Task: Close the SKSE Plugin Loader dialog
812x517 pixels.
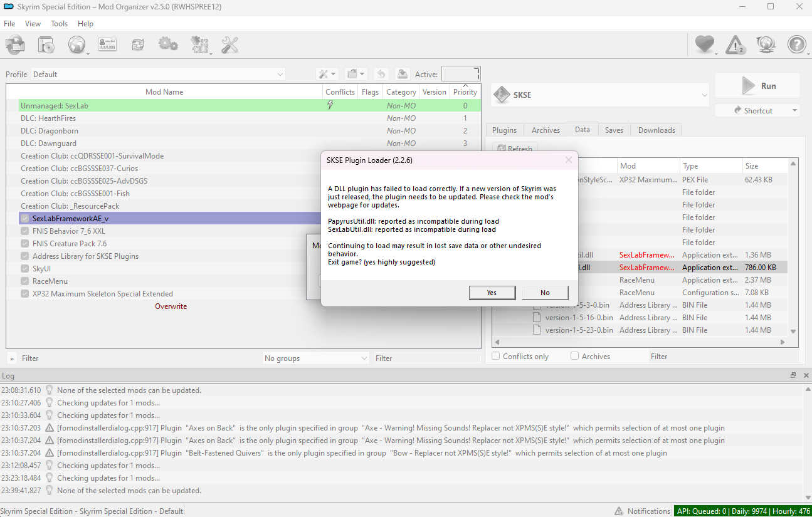Action: click(568, 160)
